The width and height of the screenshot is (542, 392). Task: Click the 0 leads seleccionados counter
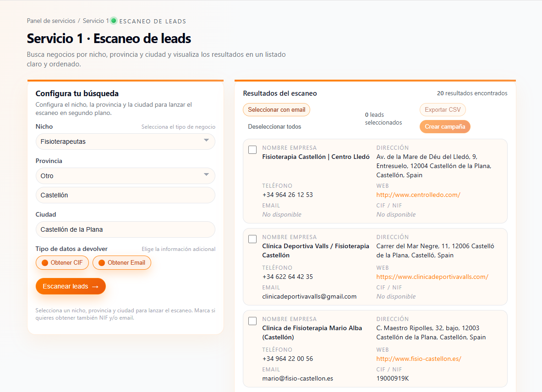pos(383,119)
